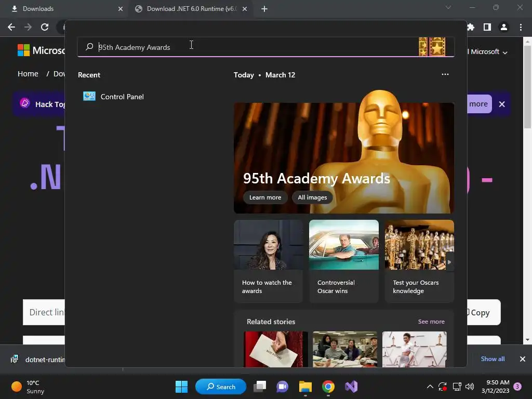Open Chrome tab search chevron
The image size is (532, 399).
click(448, 7)
